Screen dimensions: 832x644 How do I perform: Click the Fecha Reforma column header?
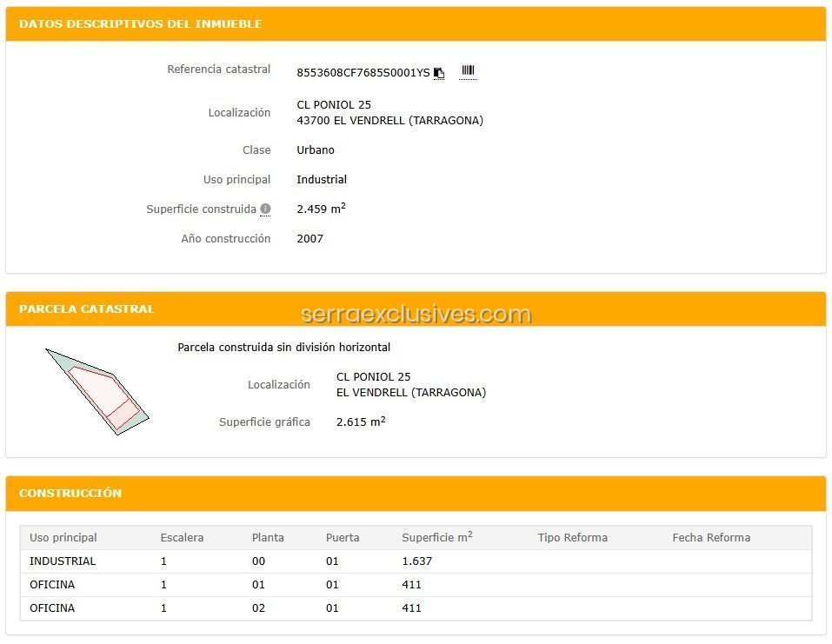(x=711, y=537)
